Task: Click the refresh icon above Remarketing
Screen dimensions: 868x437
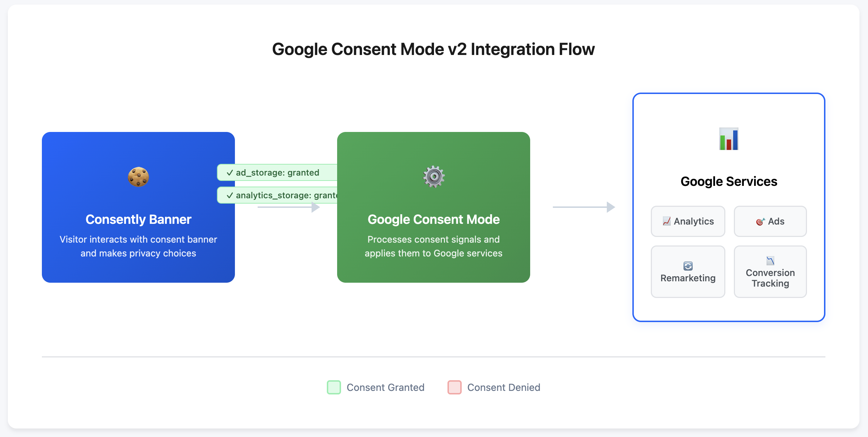Action: click(x=688, y=266)
